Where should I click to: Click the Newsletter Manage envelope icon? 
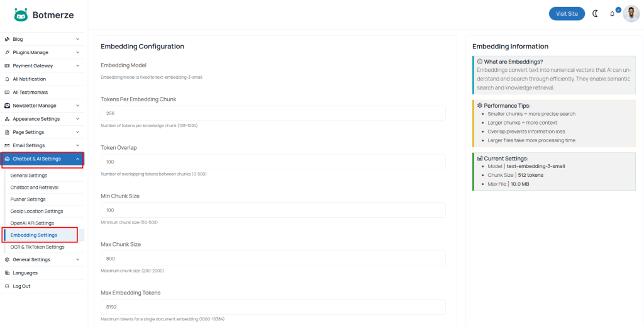tap(7, 106)
